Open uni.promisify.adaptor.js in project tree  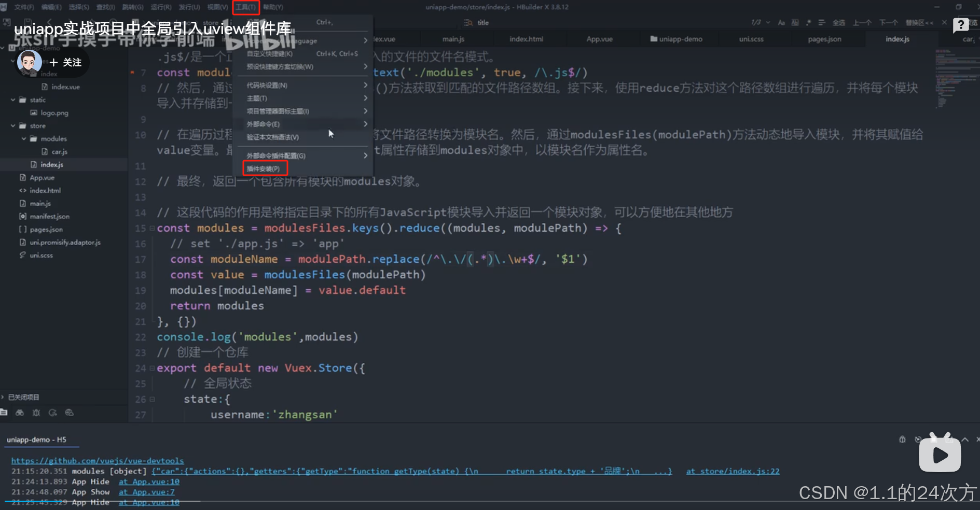click(65, 242)
